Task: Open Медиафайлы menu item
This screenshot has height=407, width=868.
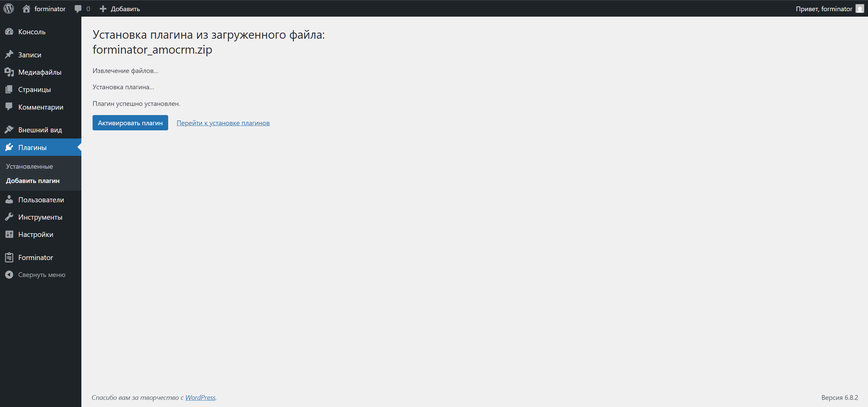Action: [x=41, y=72]
